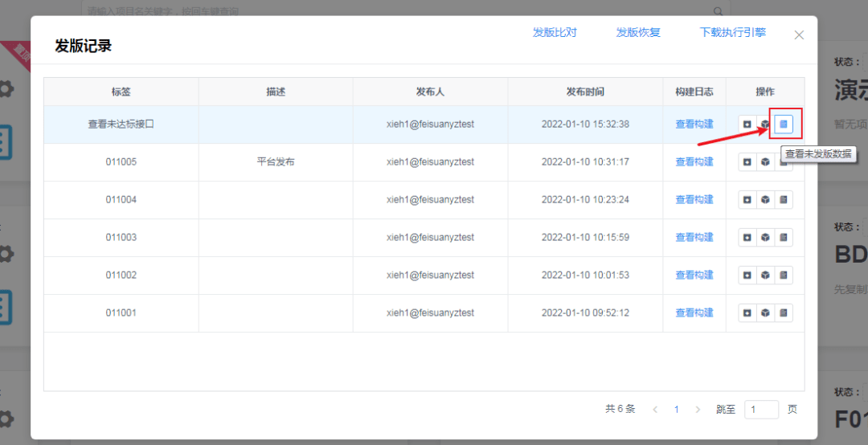Click publish time 2022-01-10 10:23:24

point(585,200)
